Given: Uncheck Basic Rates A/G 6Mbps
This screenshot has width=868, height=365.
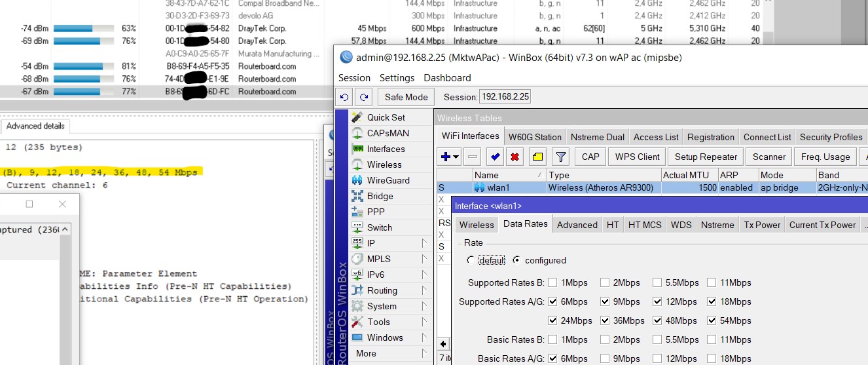Looking at the screenshot, I should click(x=553, y=359).
